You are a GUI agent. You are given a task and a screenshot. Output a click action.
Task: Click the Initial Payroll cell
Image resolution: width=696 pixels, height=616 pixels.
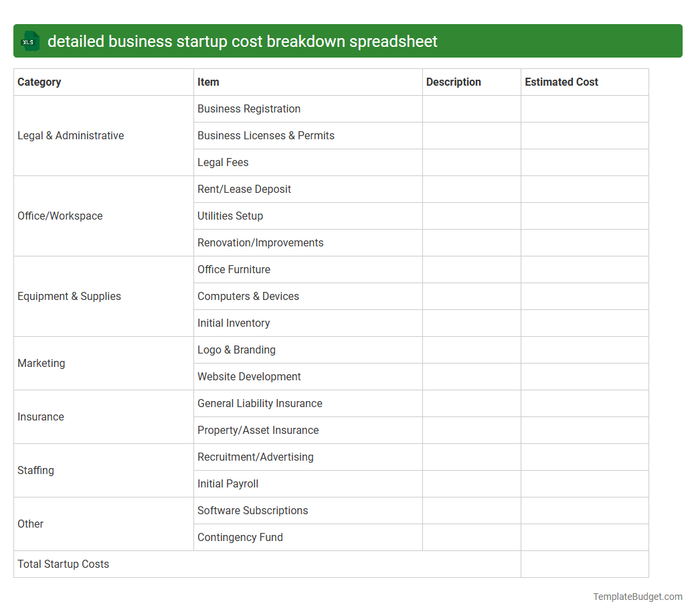click(x=228, y=483)
